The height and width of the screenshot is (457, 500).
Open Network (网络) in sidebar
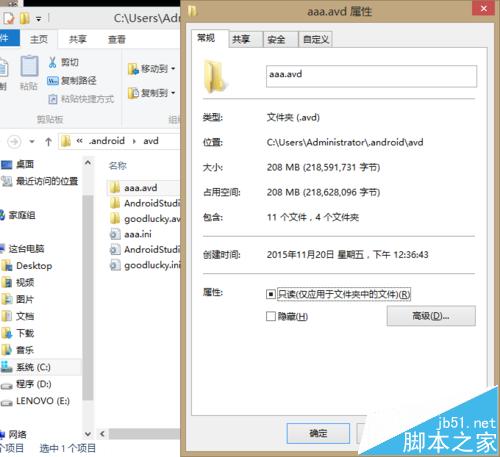(13, 434)
